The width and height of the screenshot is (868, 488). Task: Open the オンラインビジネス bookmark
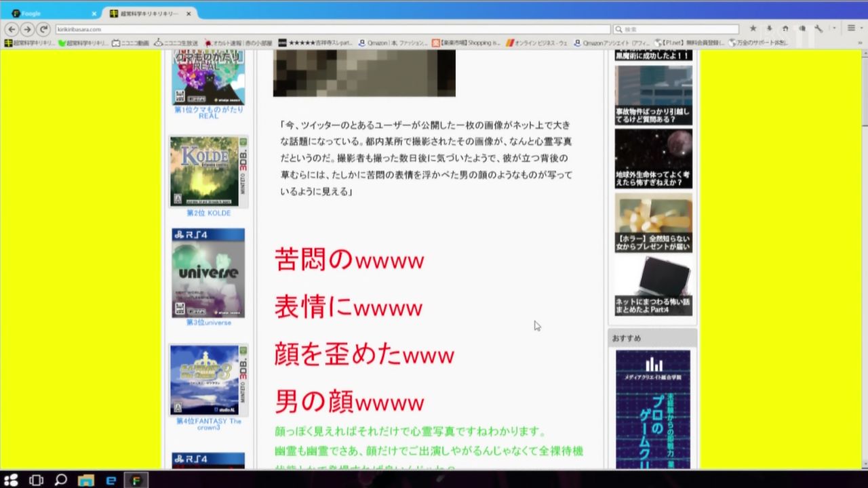[x=537, y=43]
